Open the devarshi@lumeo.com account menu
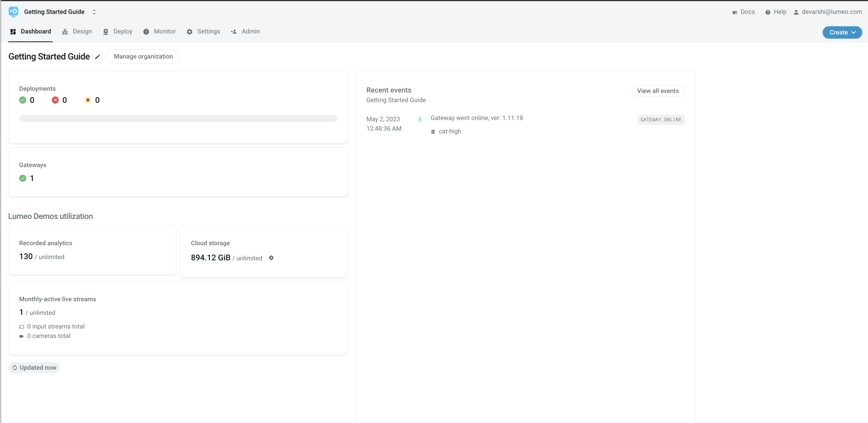The height and width of the screenshot is (423, 868). click(x=828, y=12)
